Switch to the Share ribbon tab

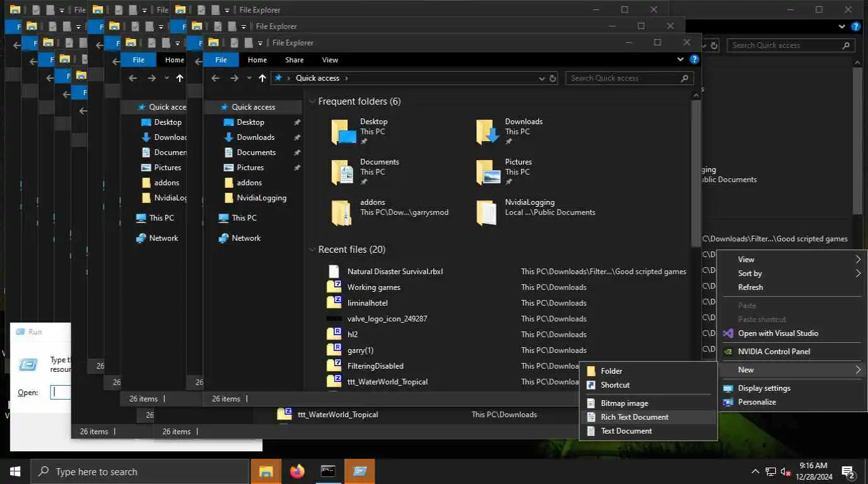click(294, 60)
